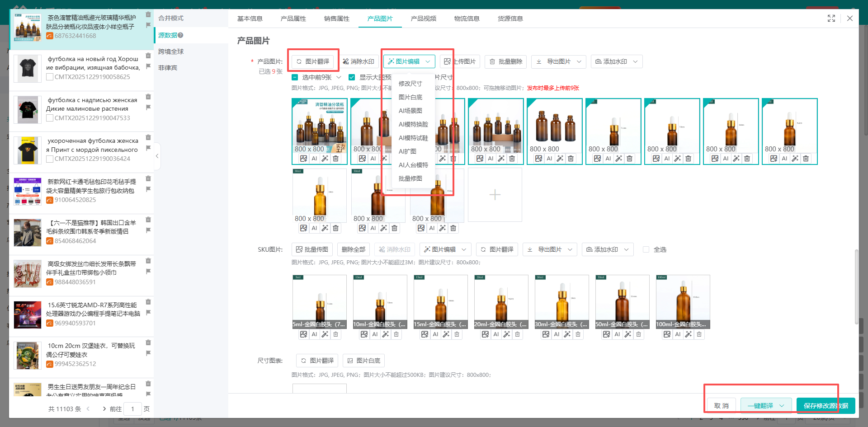Click fullscreen expand icon at top right

pos(831,19)
